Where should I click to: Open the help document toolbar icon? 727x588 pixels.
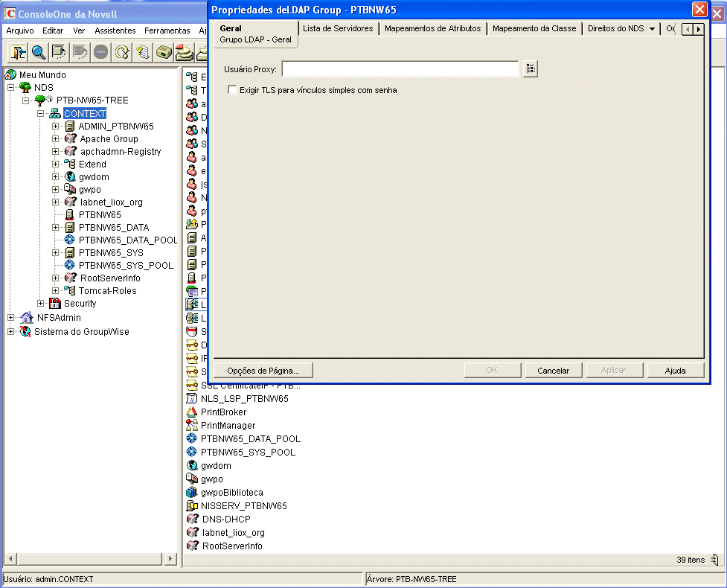coord(143,52)
